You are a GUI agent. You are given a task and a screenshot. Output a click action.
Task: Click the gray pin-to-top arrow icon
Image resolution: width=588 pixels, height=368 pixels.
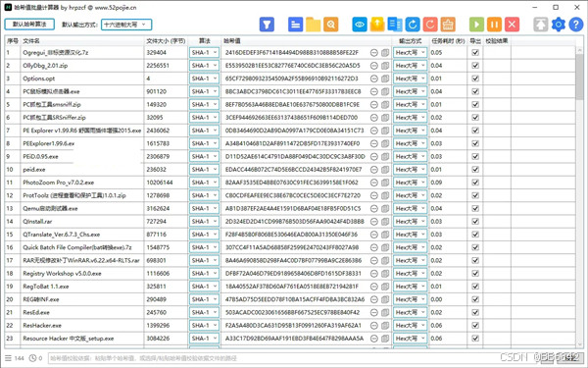[x=541, y=25]
